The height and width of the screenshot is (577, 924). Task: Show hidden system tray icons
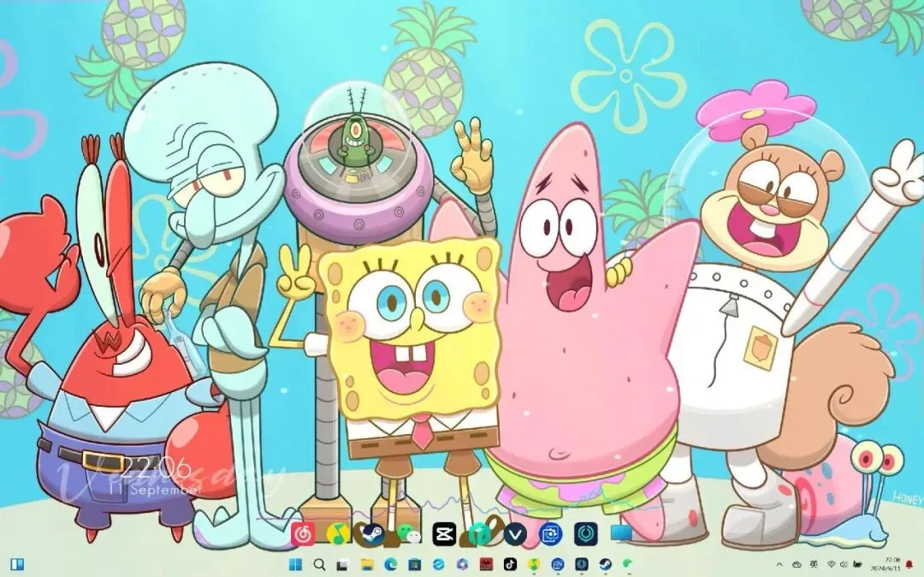pos(780,565)
